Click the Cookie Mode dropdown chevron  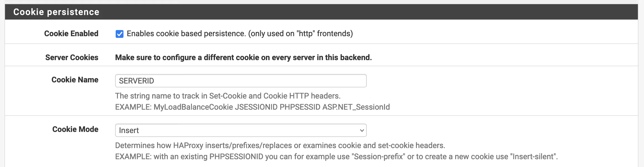[361, 130]
